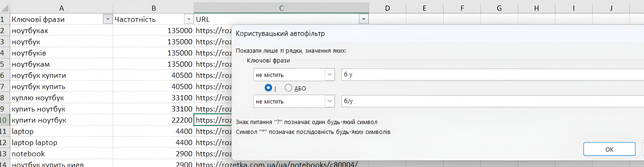Select frequency cell in 'ноутбуках' row
644x167 pixels.
154,30
